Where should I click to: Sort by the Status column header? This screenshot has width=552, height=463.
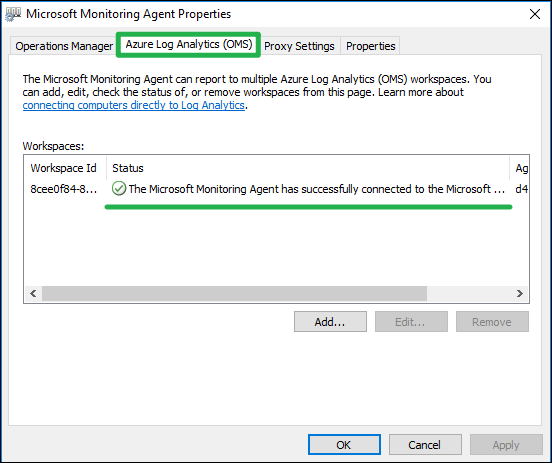[x=308, y=168]
